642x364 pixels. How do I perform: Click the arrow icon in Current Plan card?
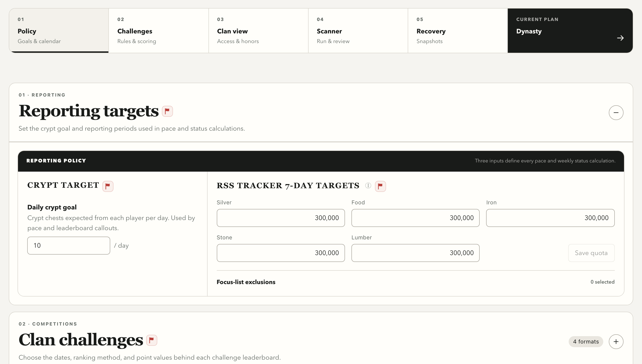coord(620,38)
